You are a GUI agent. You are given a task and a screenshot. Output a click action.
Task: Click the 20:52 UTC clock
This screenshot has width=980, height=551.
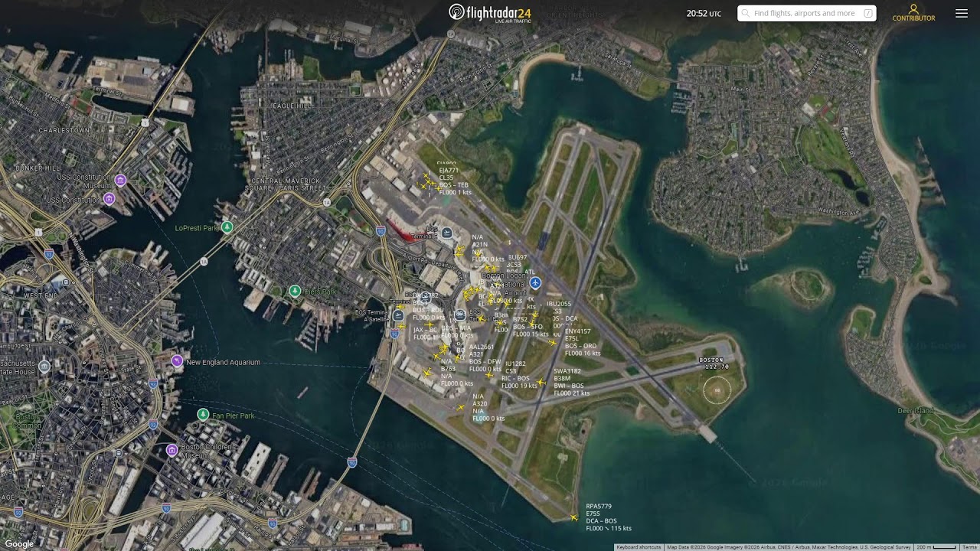tap(704, 14)
